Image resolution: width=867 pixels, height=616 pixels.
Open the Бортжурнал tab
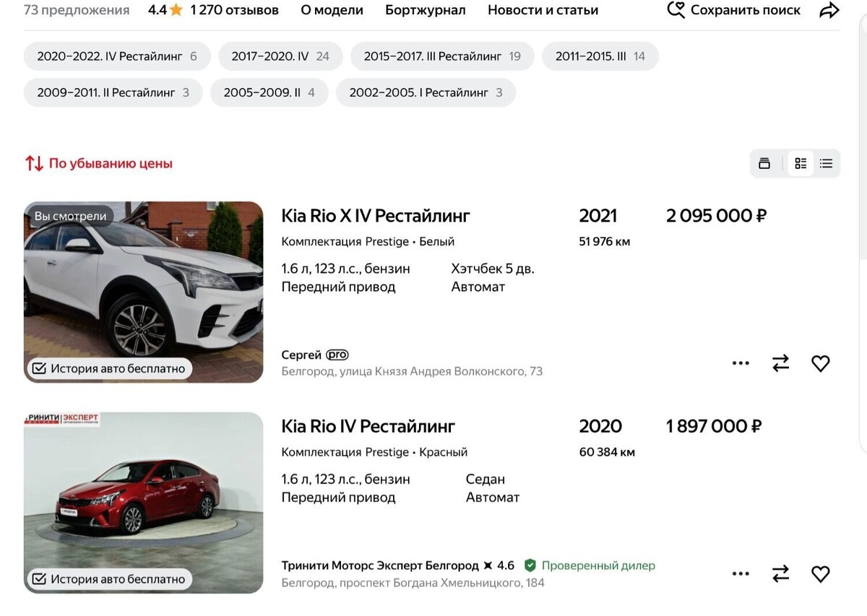(x=426, y=10)
